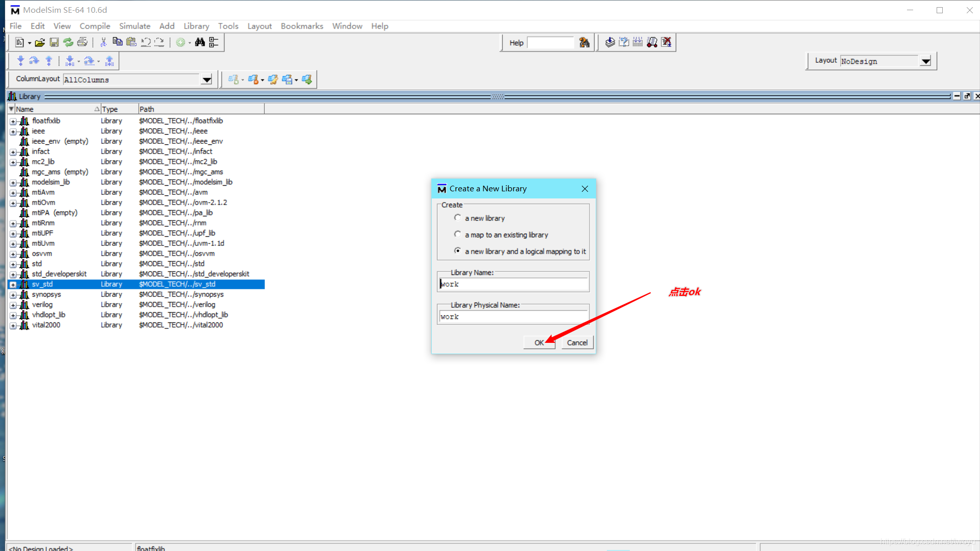Open the Tools menu
Viewport: 980px width, 551px height.
point(228,26)
